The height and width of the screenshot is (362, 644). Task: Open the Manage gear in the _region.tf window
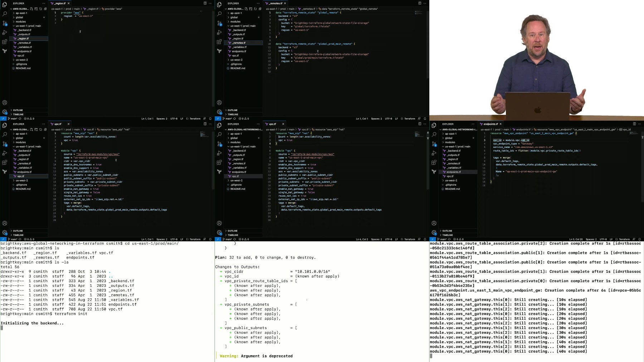point(5,112)
